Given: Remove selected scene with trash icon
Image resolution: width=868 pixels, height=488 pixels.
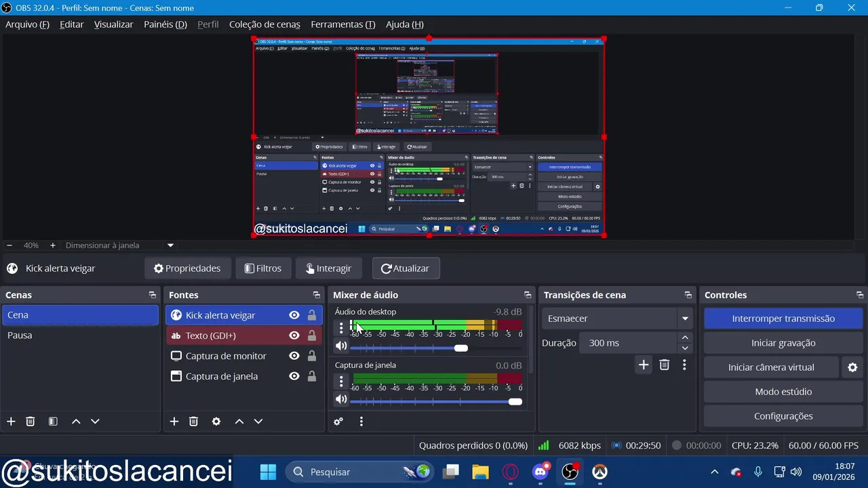Looking at the screenshot, I should click(x=31, y=422).
